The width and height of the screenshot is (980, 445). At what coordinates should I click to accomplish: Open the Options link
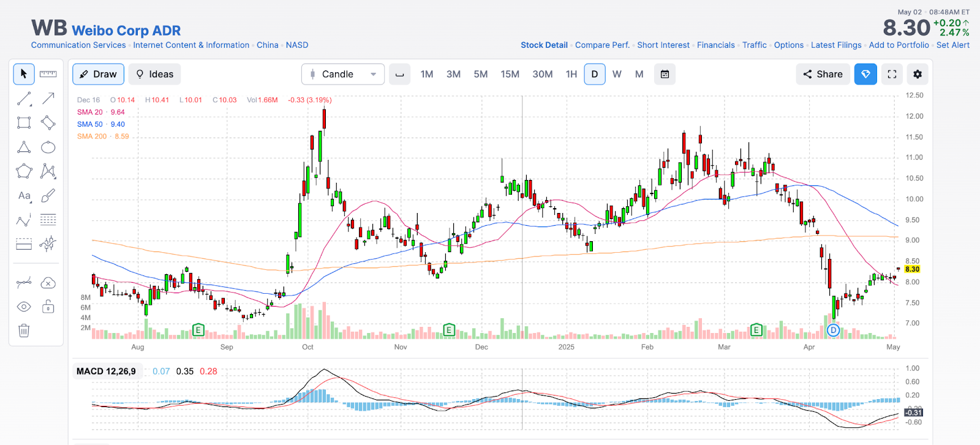pos(789,45)
